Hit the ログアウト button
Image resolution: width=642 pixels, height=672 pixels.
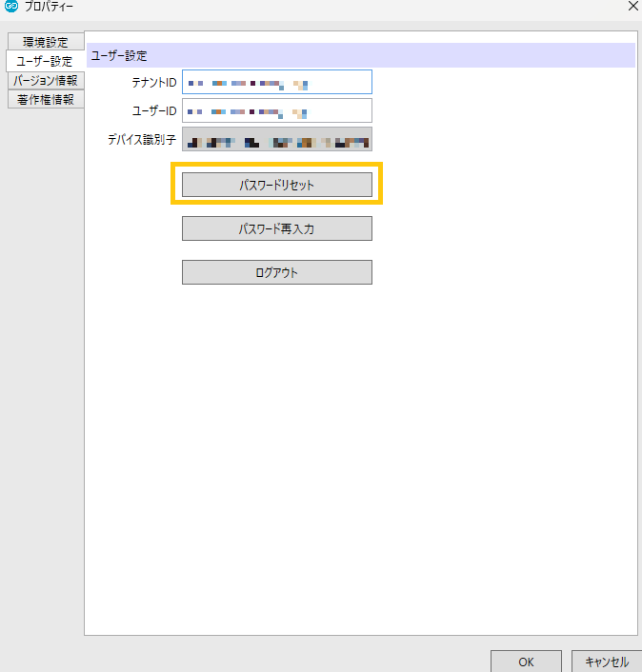[276, 273]
